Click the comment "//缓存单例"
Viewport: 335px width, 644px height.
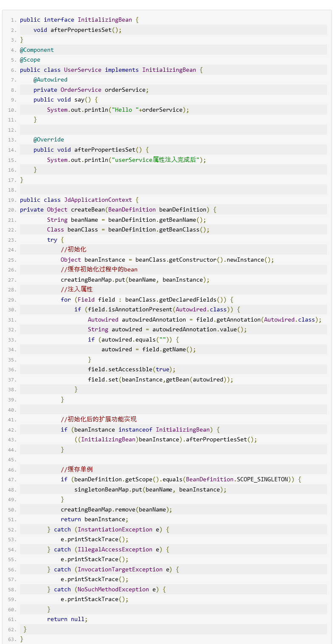[x=77, y=469]
